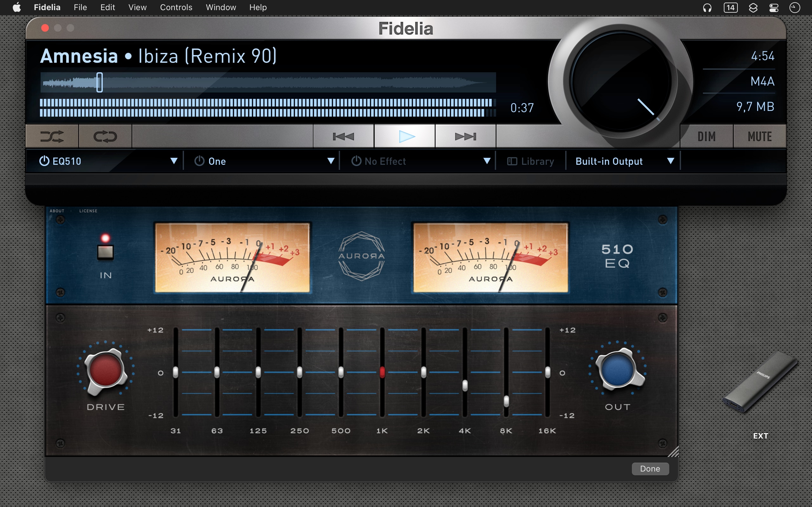Expand the EQ510 effect dropdown arrow
812x507 pixels.
coord(174,161)
